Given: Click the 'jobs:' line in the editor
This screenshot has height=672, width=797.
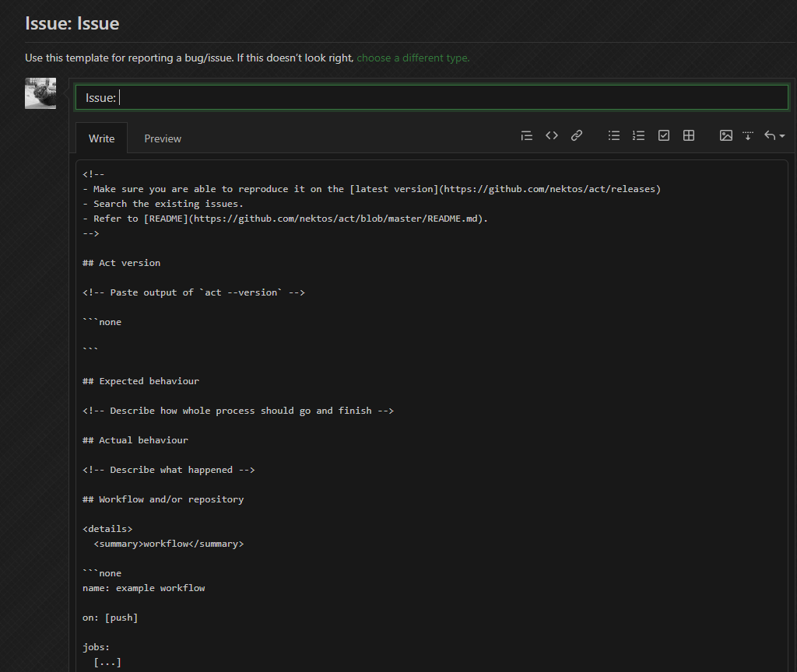Looking at the screenshot, I should tap(96, 647).
